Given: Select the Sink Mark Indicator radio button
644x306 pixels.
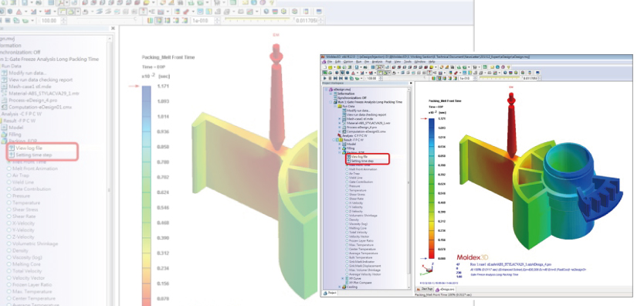Looking at the screenshot, I should [347, 262].
